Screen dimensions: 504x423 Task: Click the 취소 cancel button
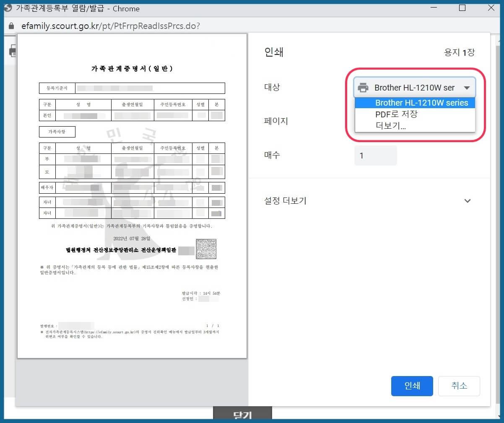pos(459,386)
